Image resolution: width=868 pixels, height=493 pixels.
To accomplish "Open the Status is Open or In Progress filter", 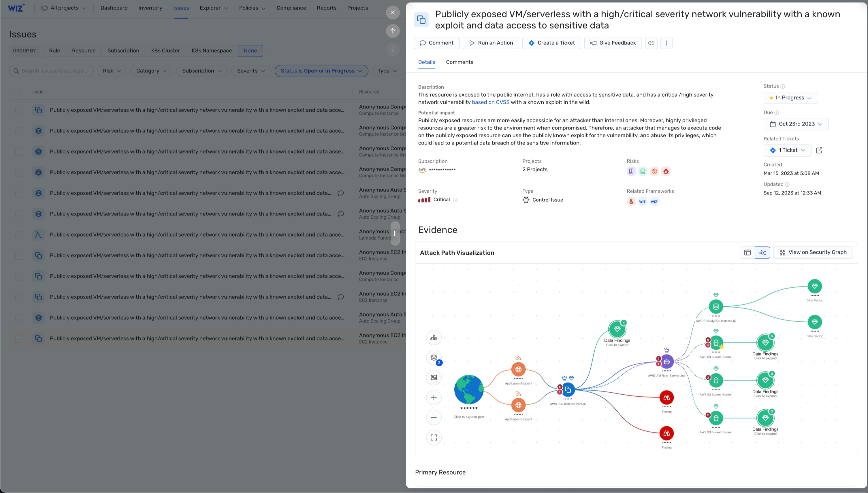I will coord(321,71).
